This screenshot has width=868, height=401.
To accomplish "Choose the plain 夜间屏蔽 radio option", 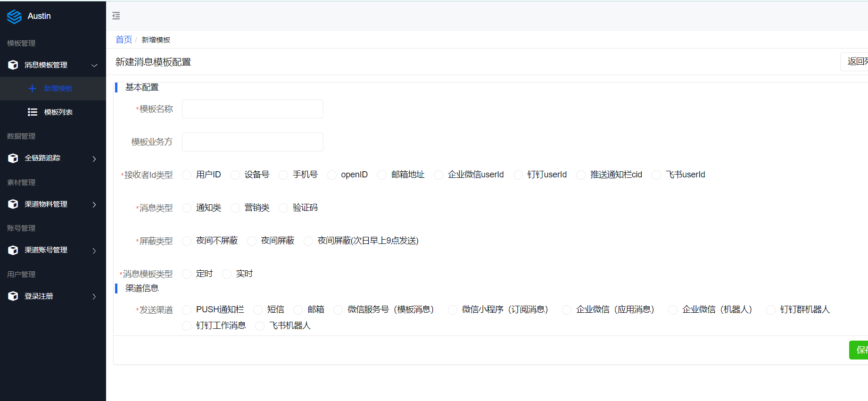I will [x=252, y=241].
